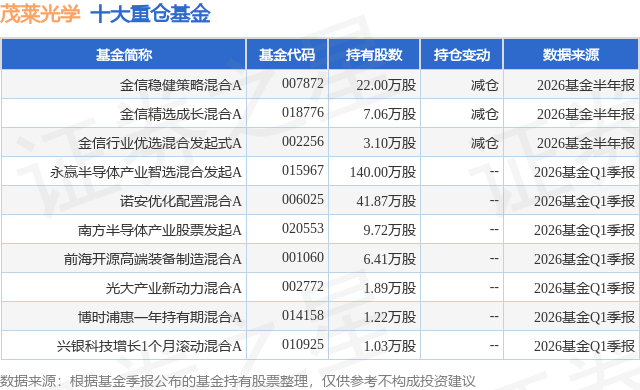
Task: Click the 减仓 cell for 金信行业优选混合发起式A
Action: pos(484,143)
